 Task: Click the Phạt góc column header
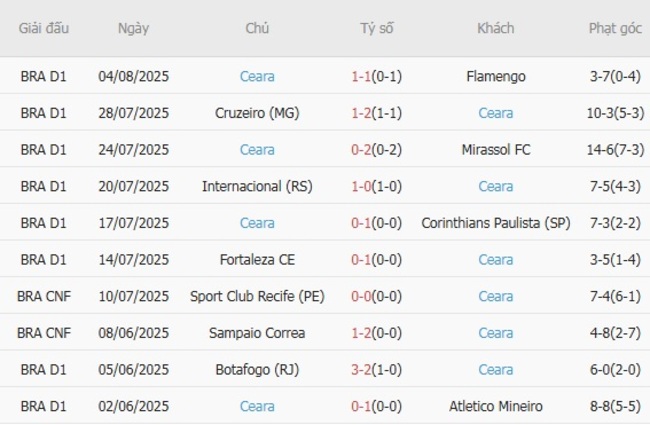coord(615,28)
